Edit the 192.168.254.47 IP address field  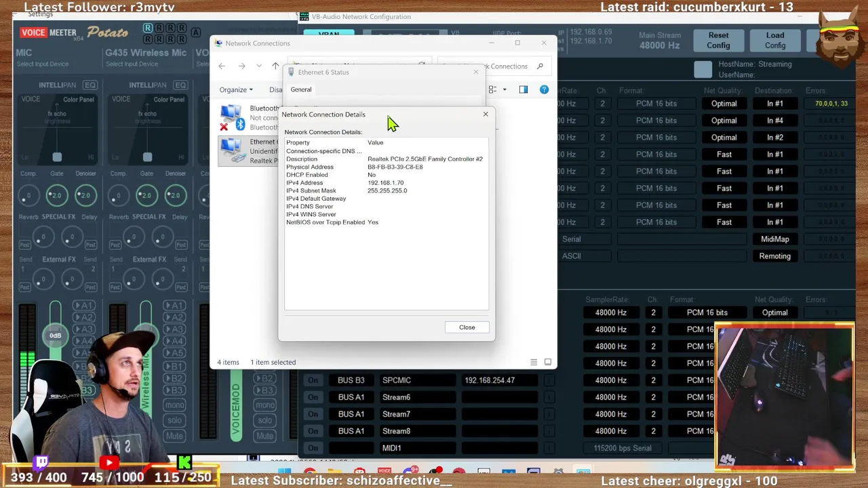500,380
